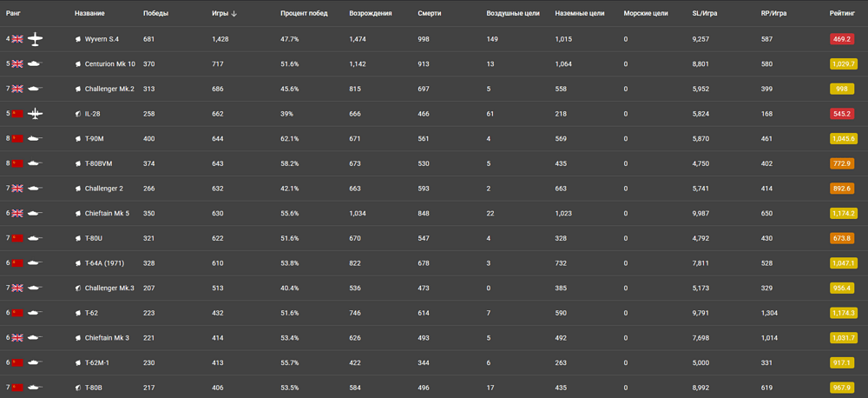
Task: Click the small icon left of Challenger Mk.3 name
Action: pyautogui.click(x=78, y=289)
